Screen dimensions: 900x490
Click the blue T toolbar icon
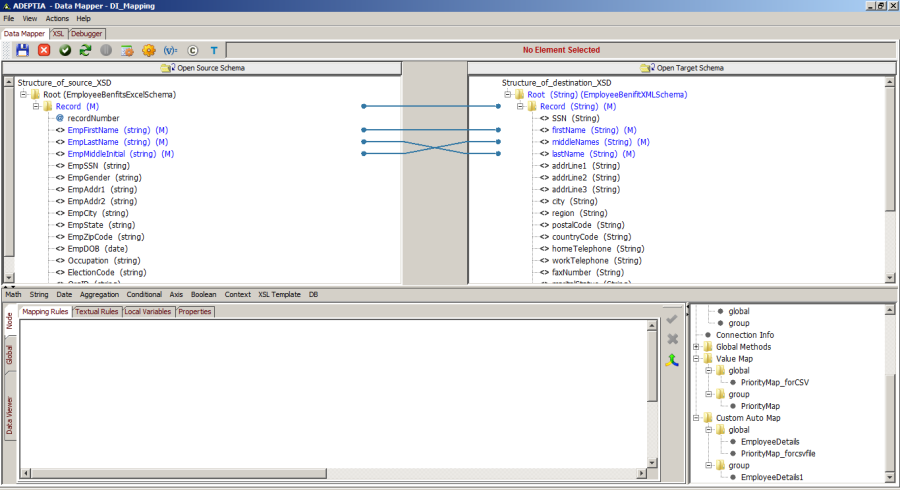[213, 50]
